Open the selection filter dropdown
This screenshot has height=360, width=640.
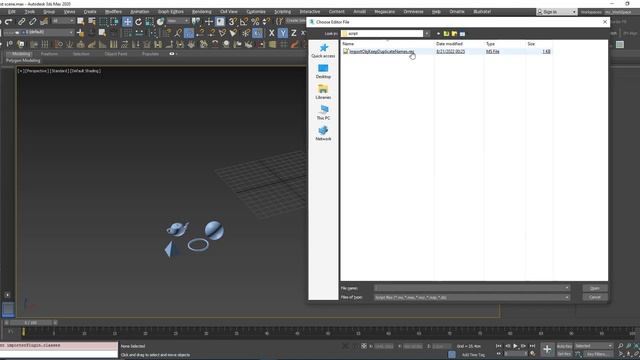(63, 21)
